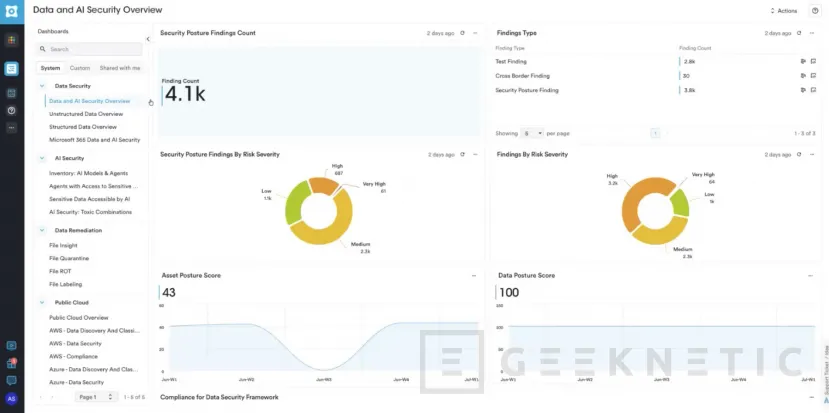Collapse the Data Remediation group
829x413 pixels.
click(x=42, y=231)
